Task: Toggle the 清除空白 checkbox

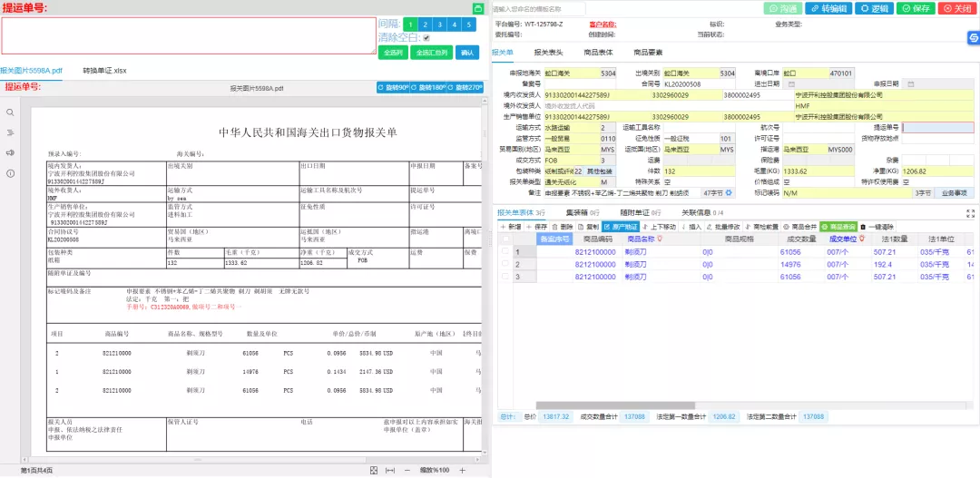Action: coord(426,37)
